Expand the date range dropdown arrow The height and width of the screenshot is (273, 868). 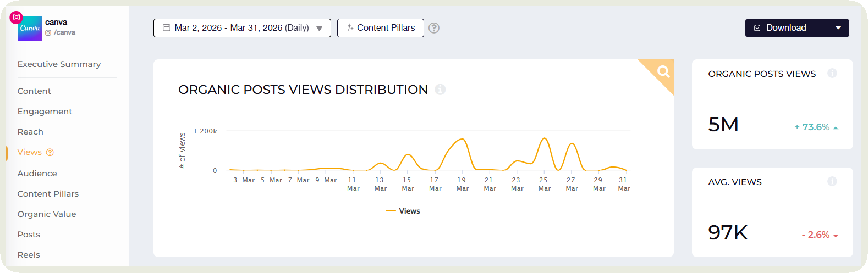pos(319,28)
